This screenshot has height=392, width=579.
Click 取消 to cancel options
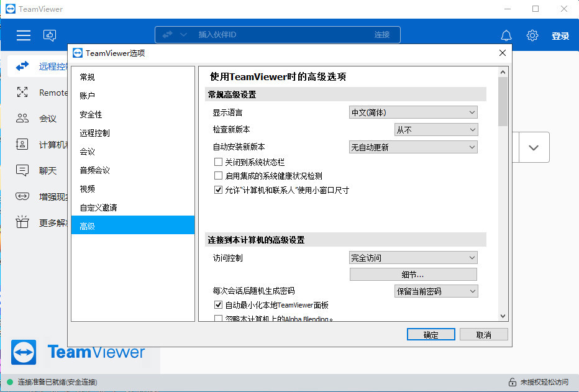(x=484, y=335)
